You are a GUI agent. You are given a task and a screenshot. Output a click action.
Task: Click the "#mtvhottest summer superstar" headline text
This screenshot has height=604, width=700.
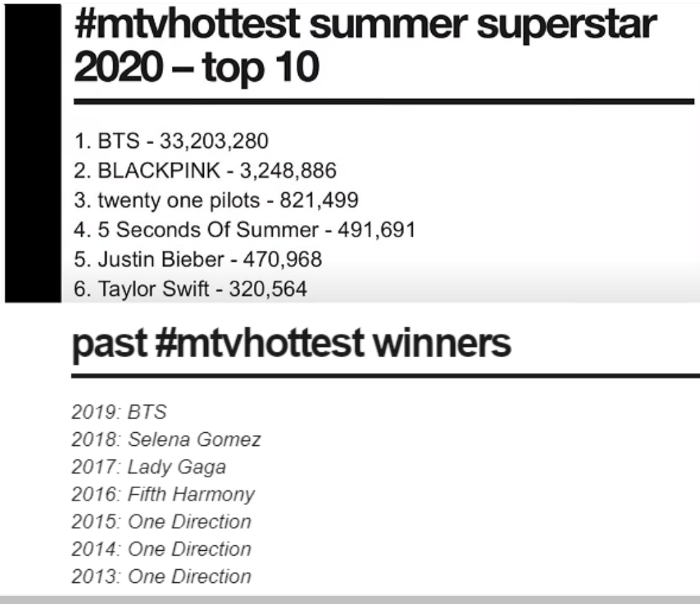click(x=365, y=25)
